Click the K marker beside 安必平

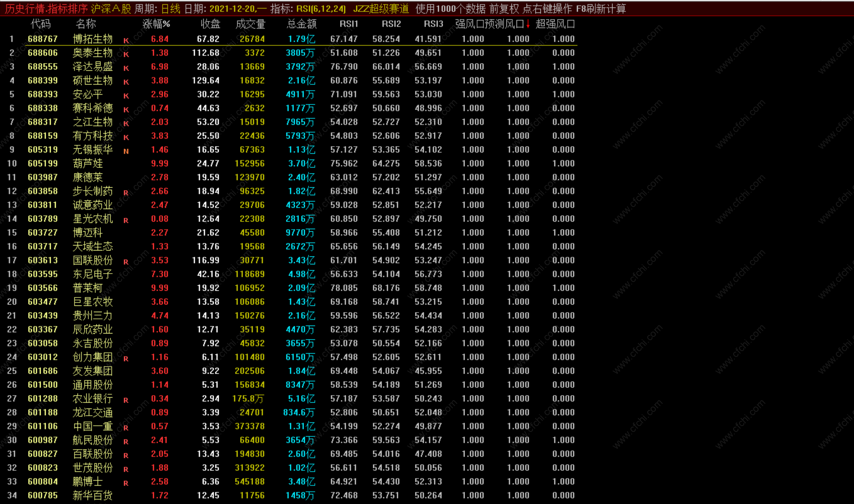[126, 96]
